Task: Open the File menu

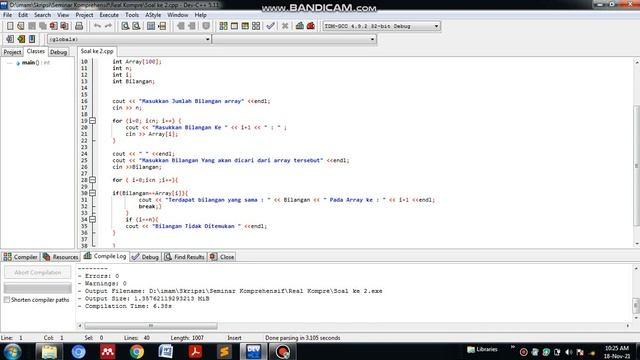Action: pos(7,15)
